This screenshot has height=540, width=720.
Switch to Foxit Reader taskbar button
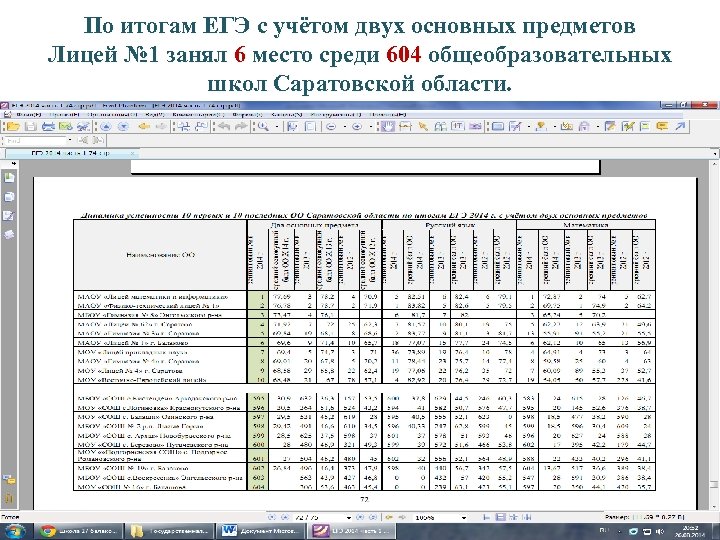[352, 531]
